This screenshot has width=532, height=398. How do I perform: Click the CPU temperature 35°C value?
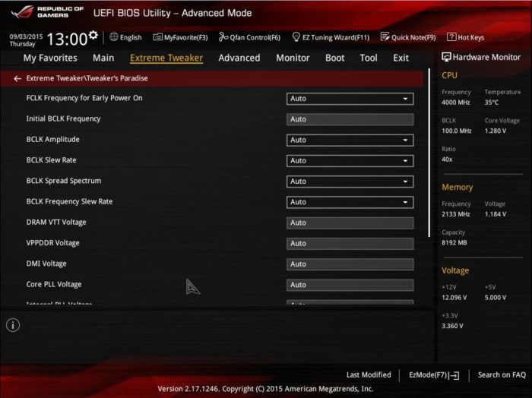pyautogui.click(x=492, y=103)
